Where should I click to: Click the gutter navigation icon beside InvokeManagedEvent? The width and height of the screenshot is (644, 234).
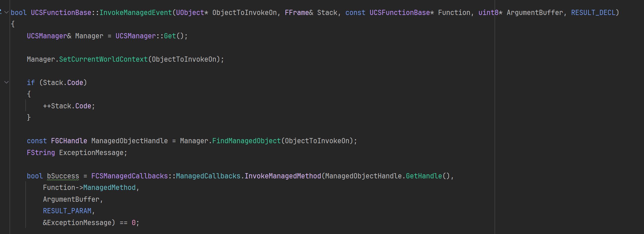coord(1,12)
